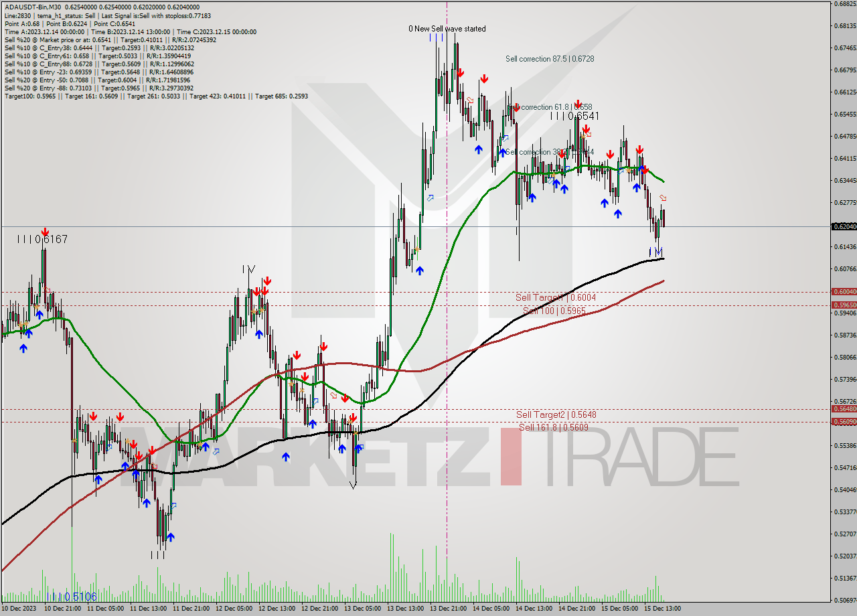857x616 pixels.
Task: Click the 'Sell %10 @ C_Entry61: 0.658' row
Action: coord(98,56)
